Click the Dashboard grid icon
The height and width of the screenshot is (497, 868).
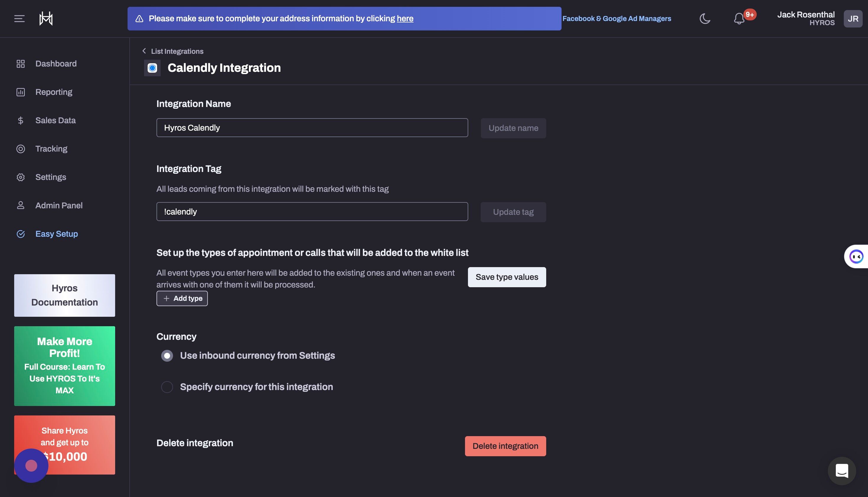tap(20, 64)
